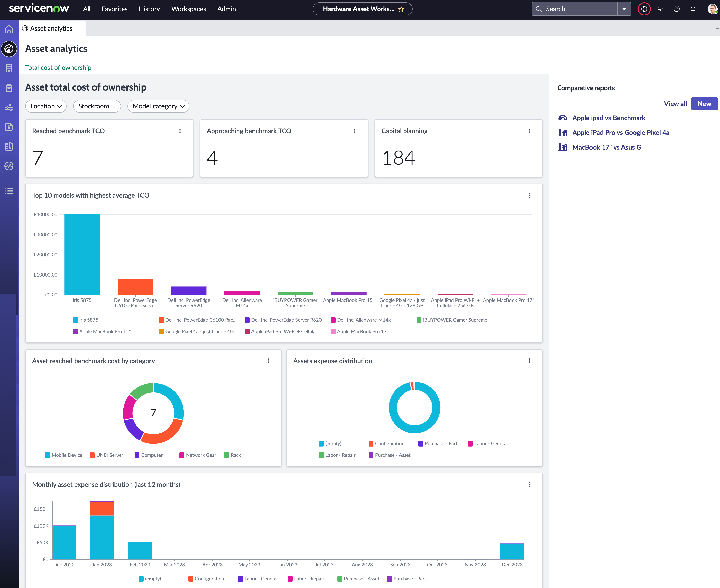This screenshot has height=588, width=720.
Task: Open the sliders icon in the left sidebar
Action: click(9, 107)
